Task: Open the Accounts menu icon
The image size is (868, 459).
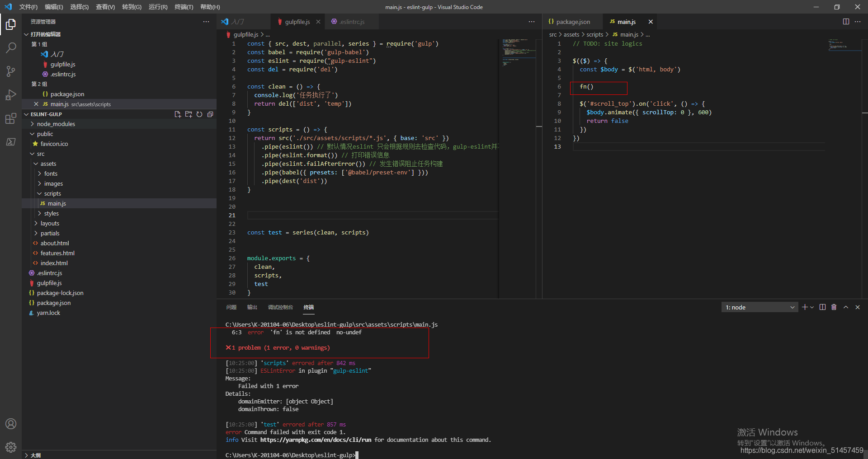Action: coord(11,424)
